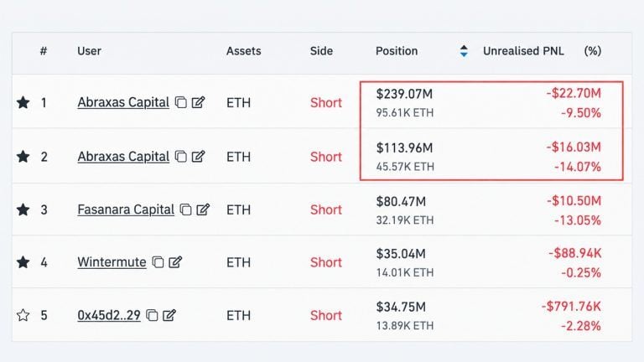The height and width of the screenshot is (362, 644).
Task: Click ETH asset in 0x45d2..29 row
Action: click(x=238, y=315)
